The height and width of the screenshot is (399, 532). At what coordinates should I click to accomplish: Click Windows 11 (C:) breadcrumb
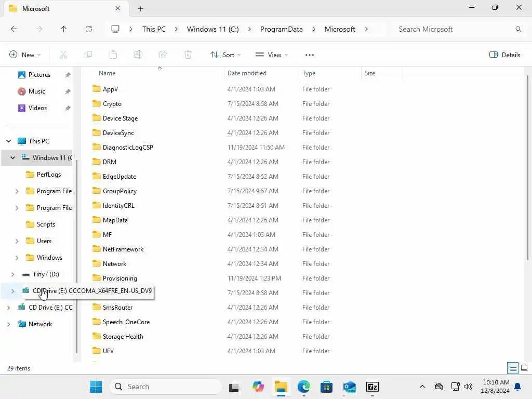212,29
